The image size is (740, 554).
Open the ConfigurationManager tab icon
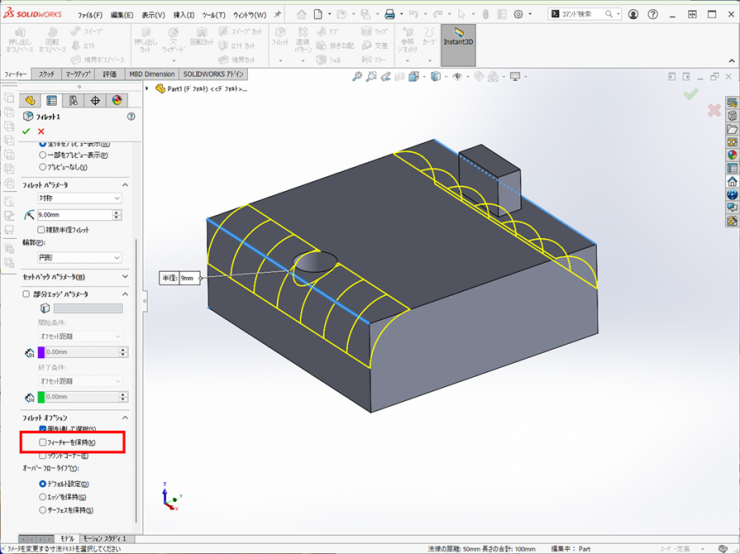(x=73, y=100)
